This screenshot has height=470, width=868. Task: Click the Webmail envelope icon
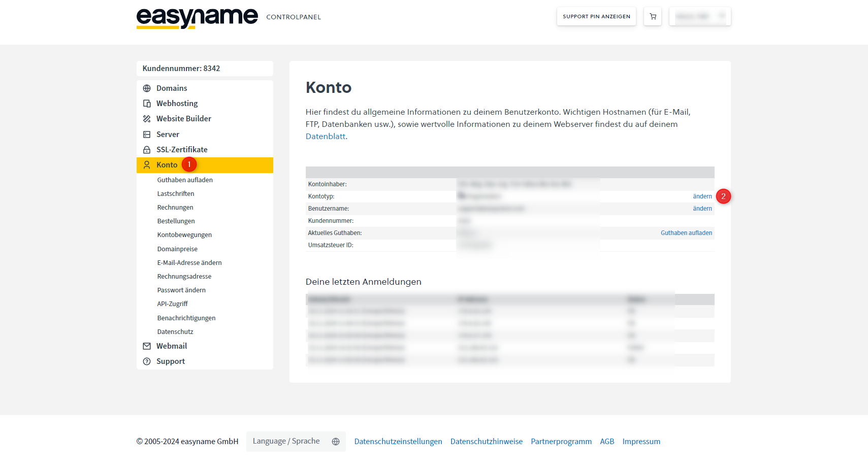[147, 346]
